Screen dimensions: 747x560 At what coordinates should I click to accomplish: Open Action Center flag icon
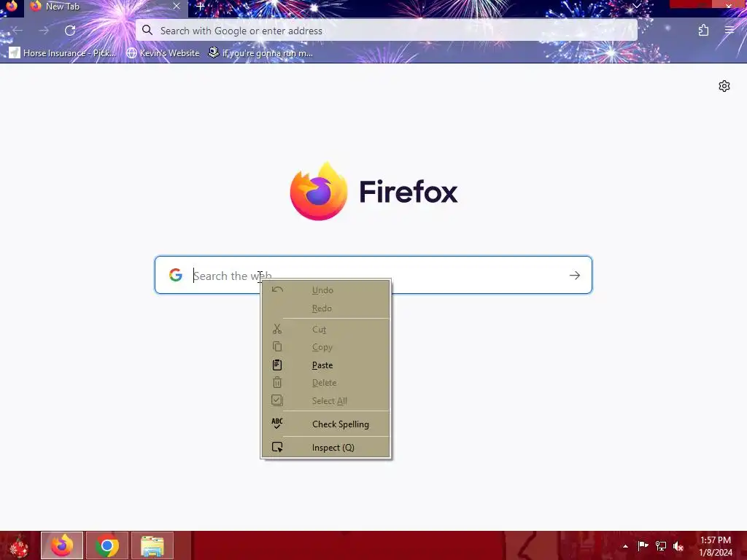[x=643, y=545]
